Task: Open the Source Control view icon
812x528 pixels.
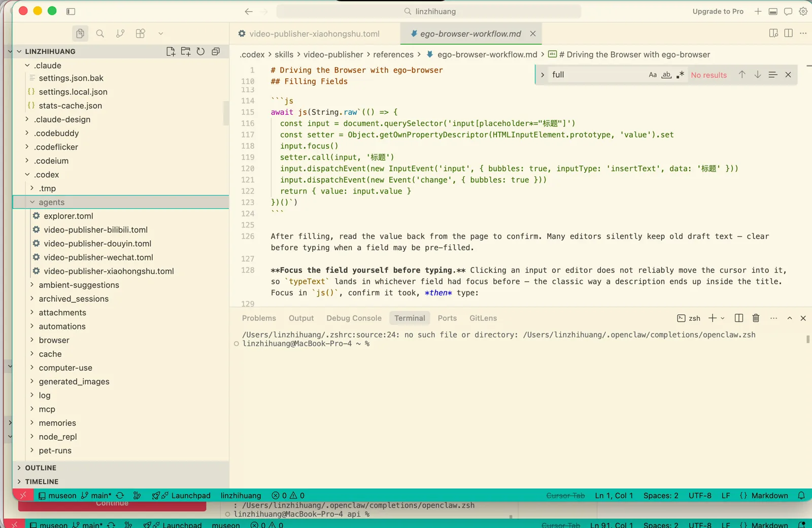Action: point(120,34)
